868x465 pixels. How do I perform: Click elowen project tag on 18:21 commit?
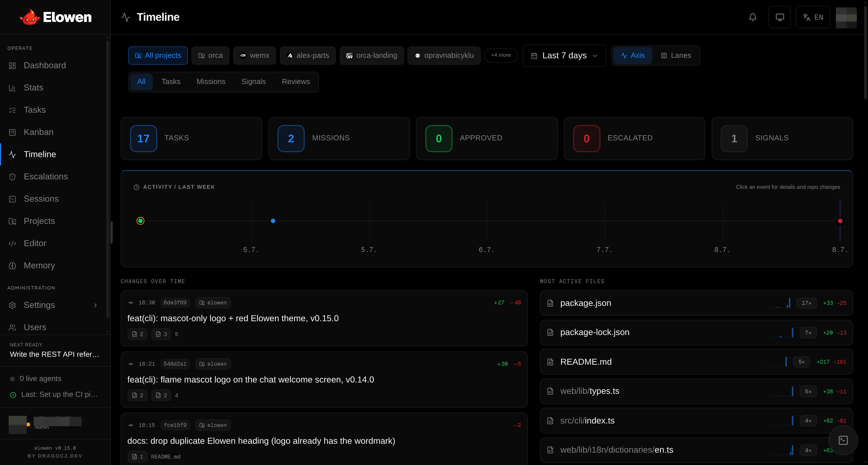[213, 364]
